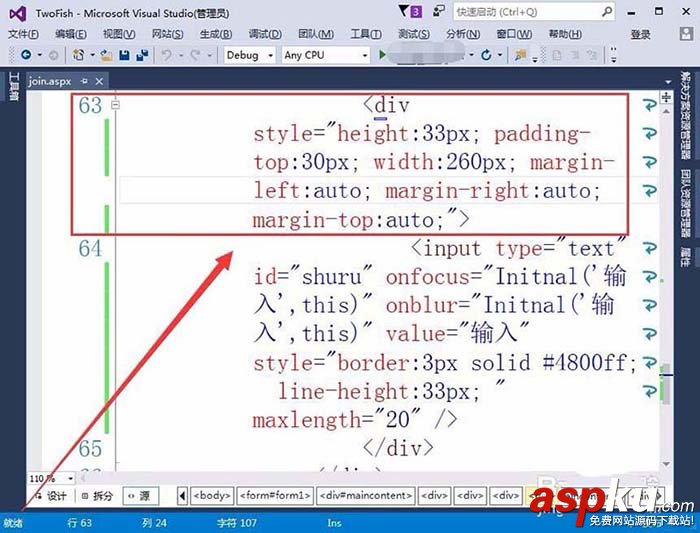This screenshot has height=533, width=700.
Task: Click the redo arrow icon
Action: [195, 55]
